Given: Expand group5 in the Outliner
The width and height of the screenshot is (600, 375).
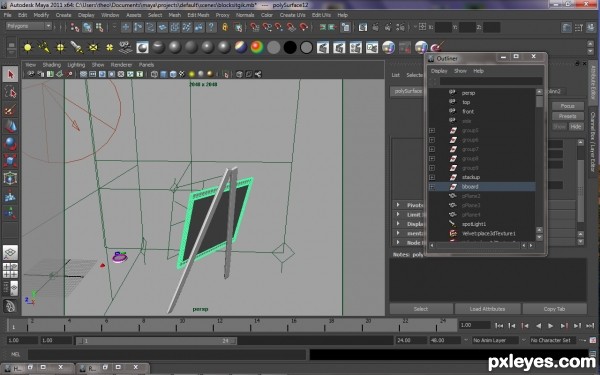Looking at the screenshot, I should 432,130.
